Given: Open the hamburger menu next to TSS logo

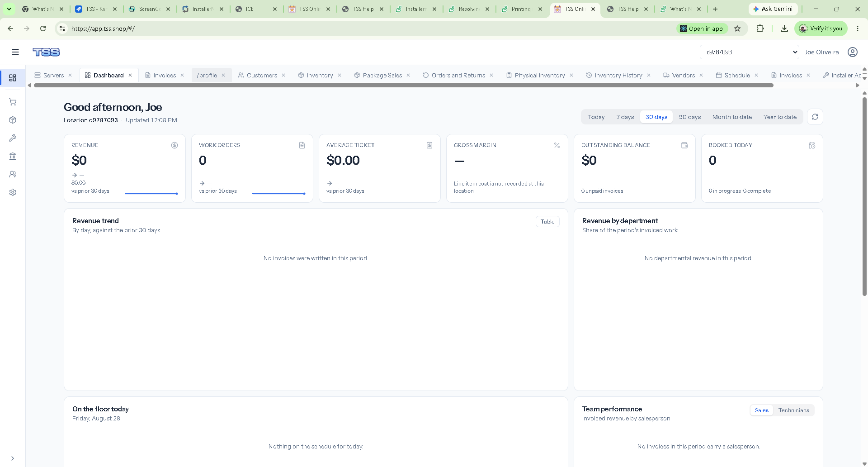Looking at the screenshot, I should (15, 52).
